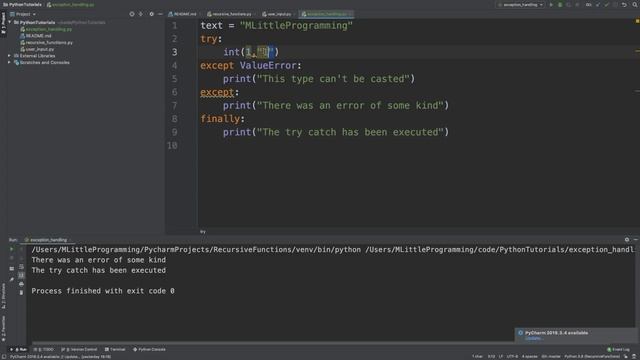Open the Version Control tool window
Screen dimensions: 640x360
coord(79,349)
